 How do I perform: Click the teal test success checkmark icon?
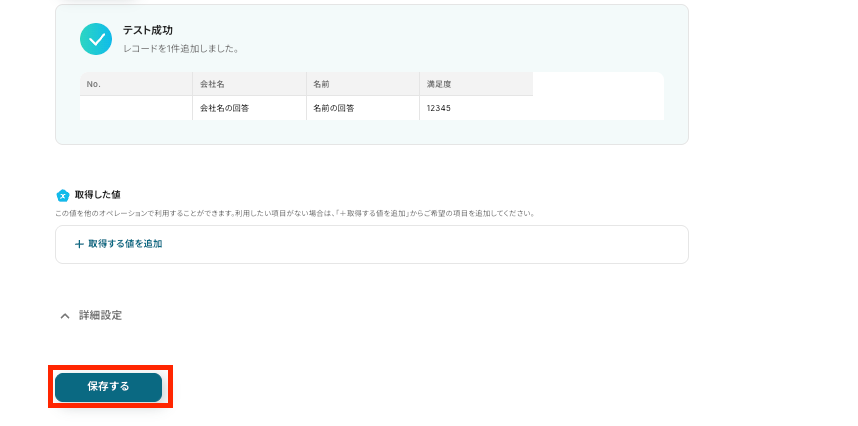pyautogui.click(x=96, y=39)
